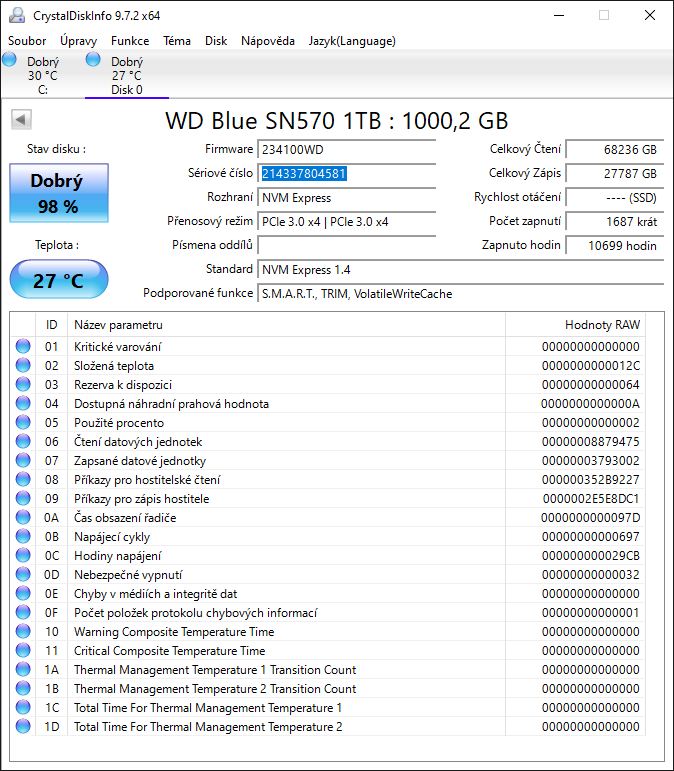Image resolution: width=674 pixels, height=771 pixels.
Task: Click status icon for Zapsané datové jednotky
Action: point(23,460)
